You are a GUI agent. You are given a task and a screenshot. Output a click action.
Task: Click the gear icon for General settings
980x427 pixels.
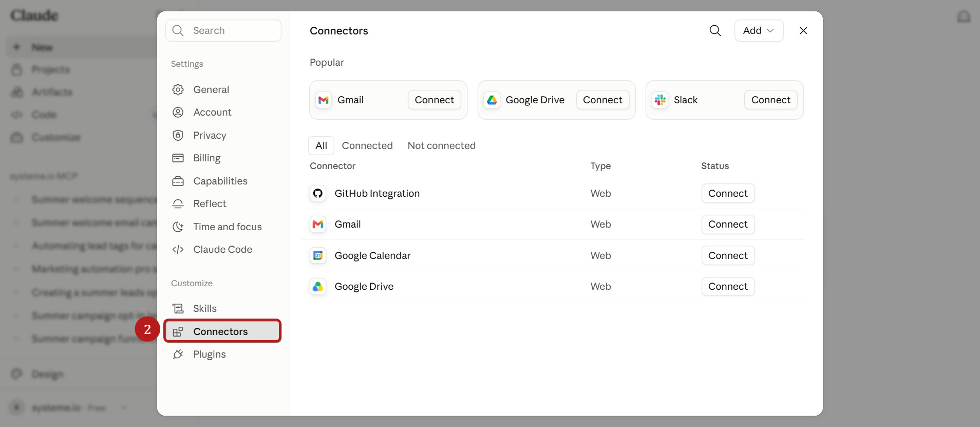tap(178, 90)
